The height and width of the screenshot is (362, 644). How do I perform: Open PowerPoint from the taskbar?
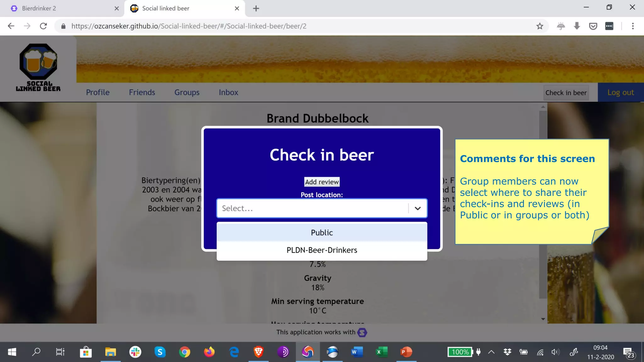(406, 352)
